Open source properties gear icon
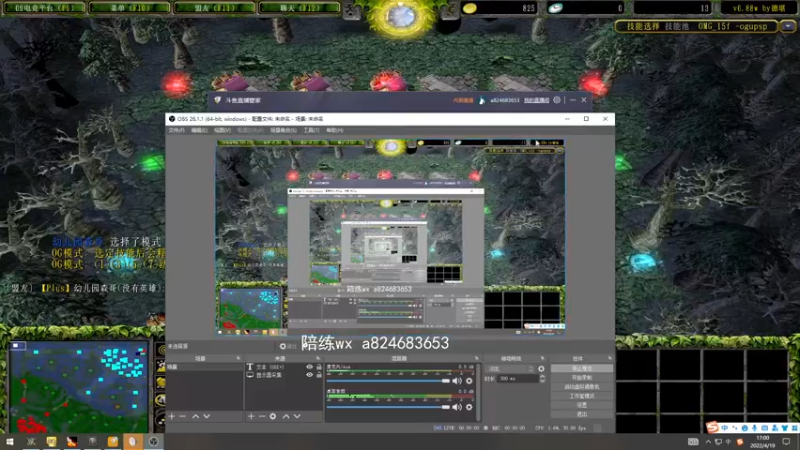 pos(273,416)
